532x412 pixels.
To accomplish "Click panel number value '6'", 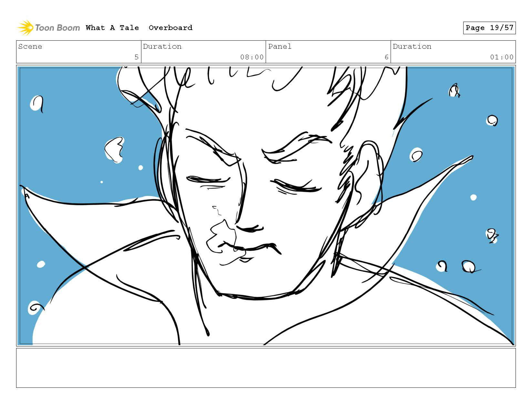I will coord(386,57).
